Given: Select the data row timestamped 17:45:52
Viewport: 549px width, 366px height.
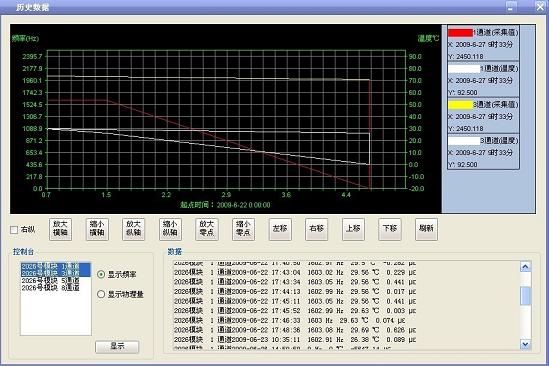Looking at the screenshot, I should (x=295, y=311).
